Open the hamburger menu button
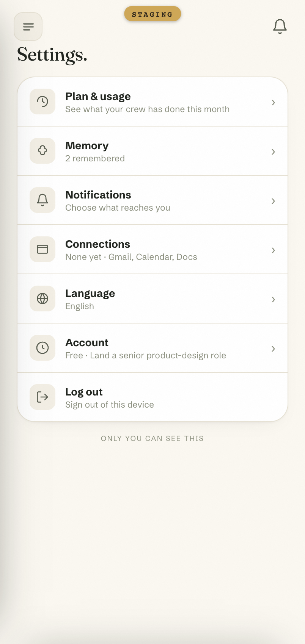Viewport: 305px width, 644px height. [x=28, y=27]
